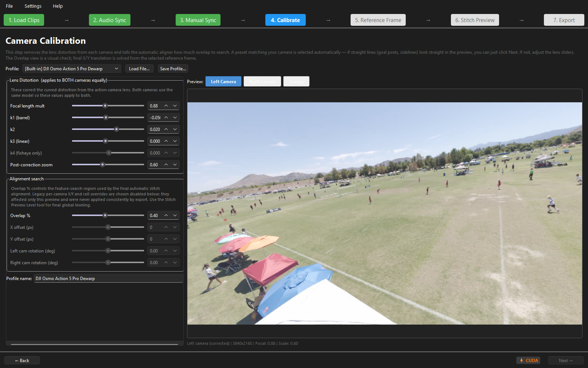Click the Post-correction zoom slider handle

point(103,165)
